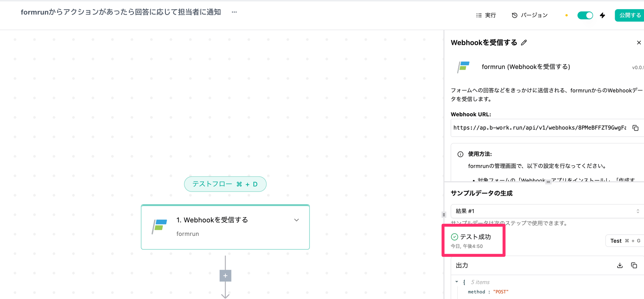Toggle the flow enabled switch off
The width and height of the screenshot is (644, 299).
[585, 15]
